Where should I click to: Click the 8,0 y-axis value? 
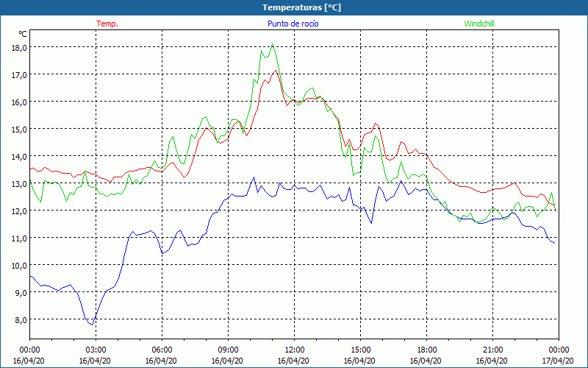[x=21, y=319]
